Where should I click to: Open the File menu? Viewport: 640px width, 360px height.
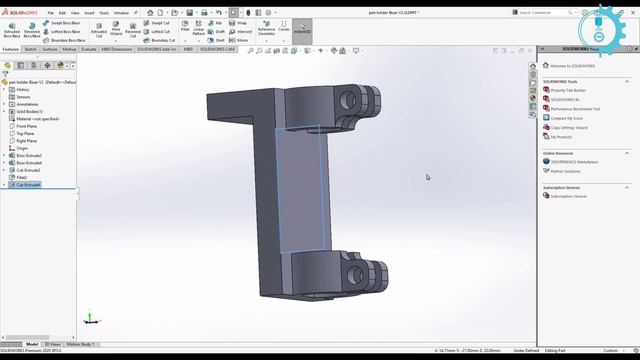51,13
